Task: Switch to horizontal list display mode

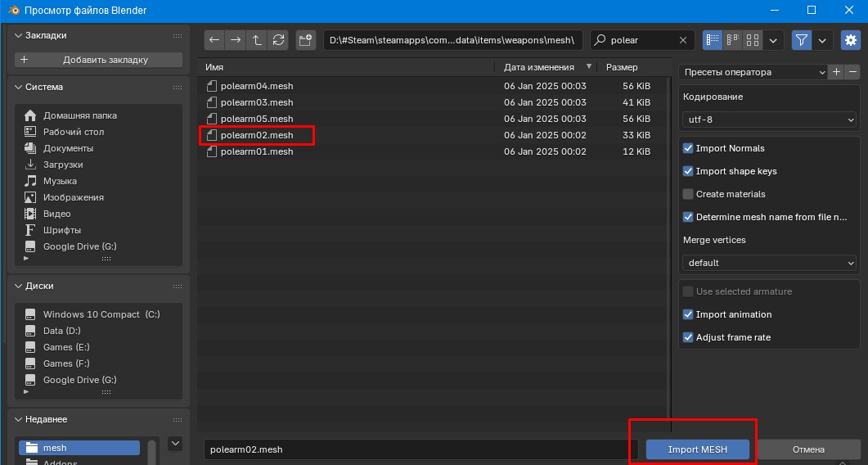Action: click(x=733, y=40)
